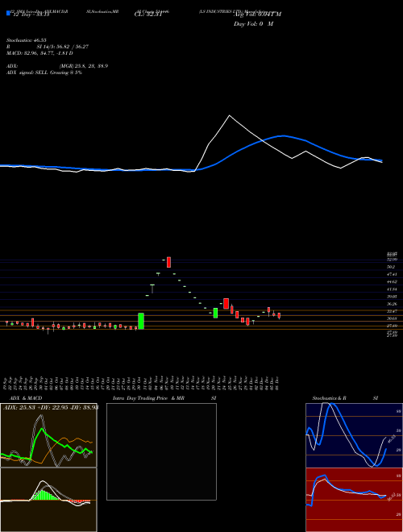Click the 33.47 price axis label
The width and height of the screenshot is (403, 532).
click(392, 311)
